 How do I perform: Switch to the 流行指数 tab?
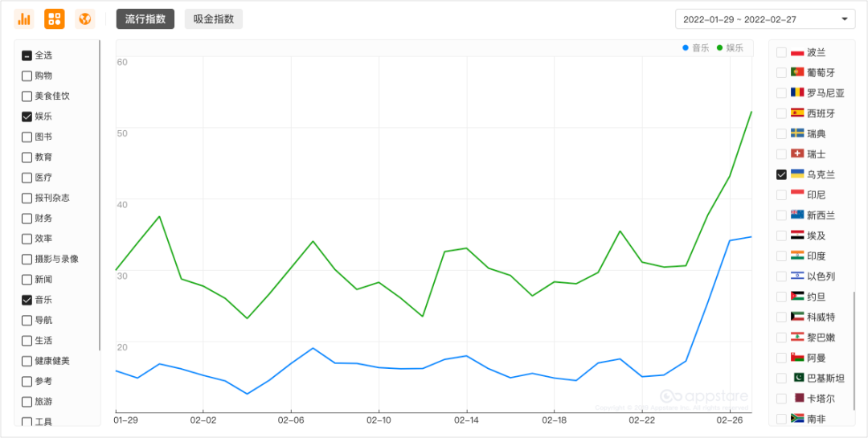(x=145, y=18)
